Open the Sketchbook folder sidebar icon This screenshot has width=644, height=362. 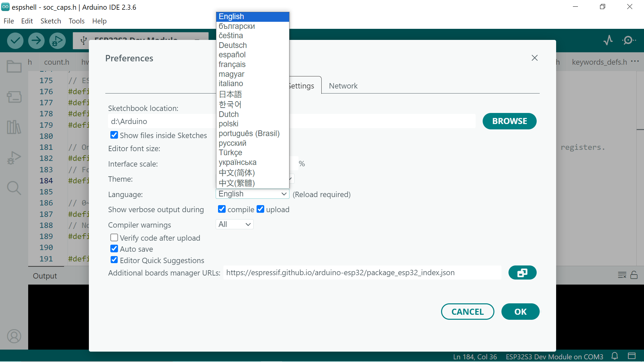14,66
